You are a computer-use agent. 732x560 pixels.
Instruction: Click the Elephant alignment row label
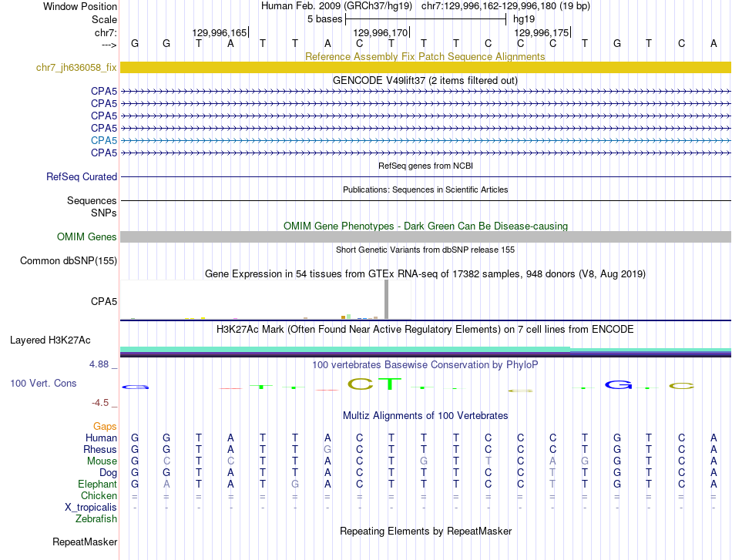coord(97,484)
